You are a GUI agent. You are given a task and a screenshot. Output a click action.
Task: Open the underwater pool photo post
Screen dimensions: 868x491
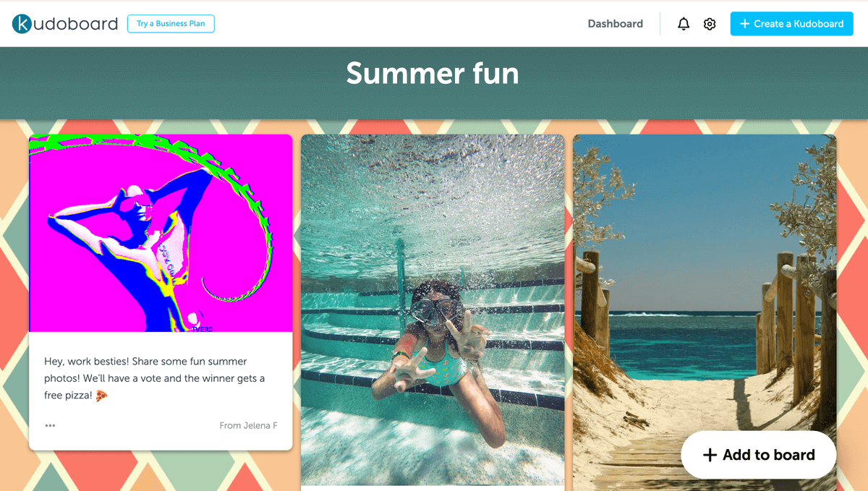tap(433, 309)
